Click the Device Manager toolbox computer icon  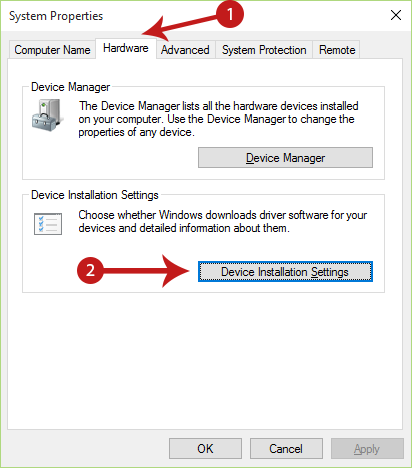48,115
